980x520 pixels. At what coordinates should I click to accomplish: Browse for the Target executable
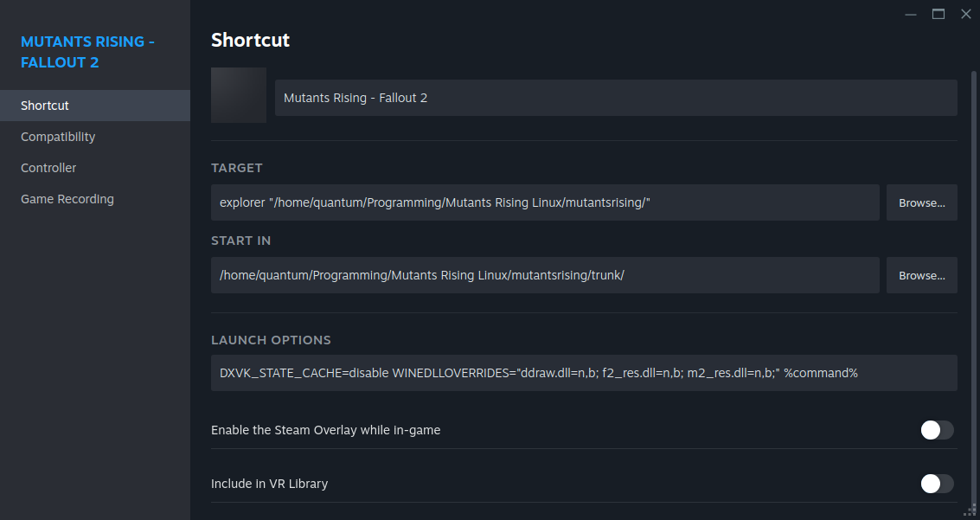[922, 202]
